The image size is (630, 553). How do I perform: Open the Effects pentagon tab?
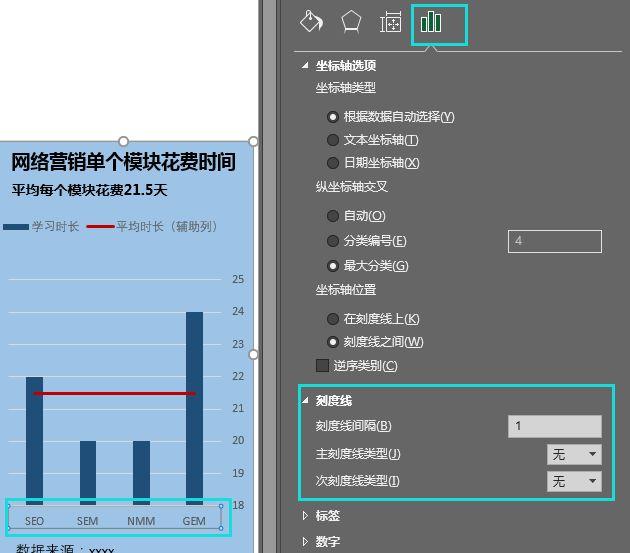[x=351, y=22]
